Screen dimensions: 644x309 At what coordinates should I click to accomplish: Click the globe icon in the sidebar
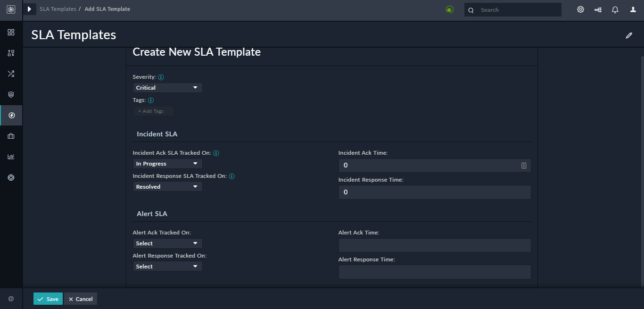point(11,177)
